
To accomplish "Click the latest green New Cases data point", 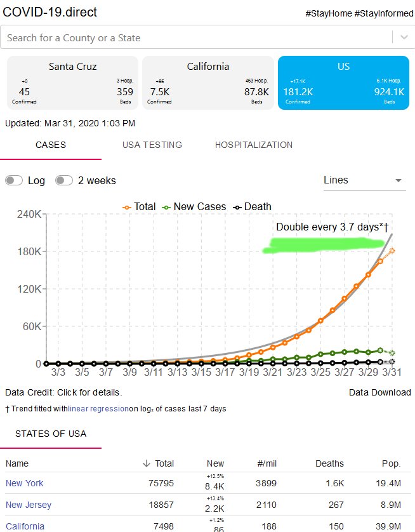I will tap(392, 353).
